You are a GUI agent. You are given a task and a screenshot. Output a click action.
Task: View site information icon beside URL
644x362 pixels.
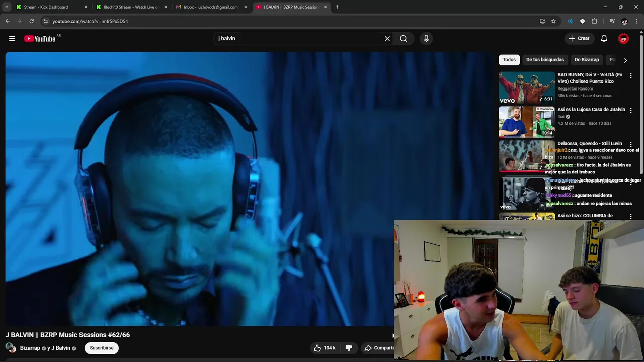coord(46,21)
